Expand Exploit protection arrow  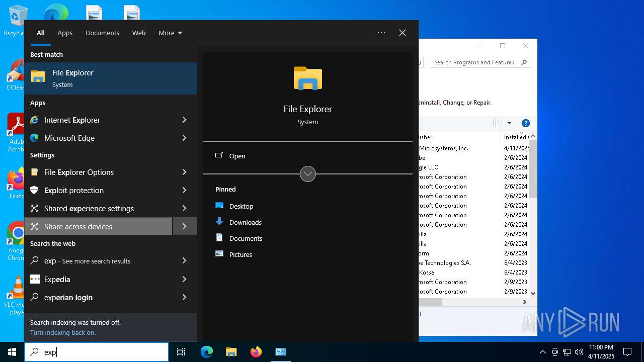[x=185, y=190]
